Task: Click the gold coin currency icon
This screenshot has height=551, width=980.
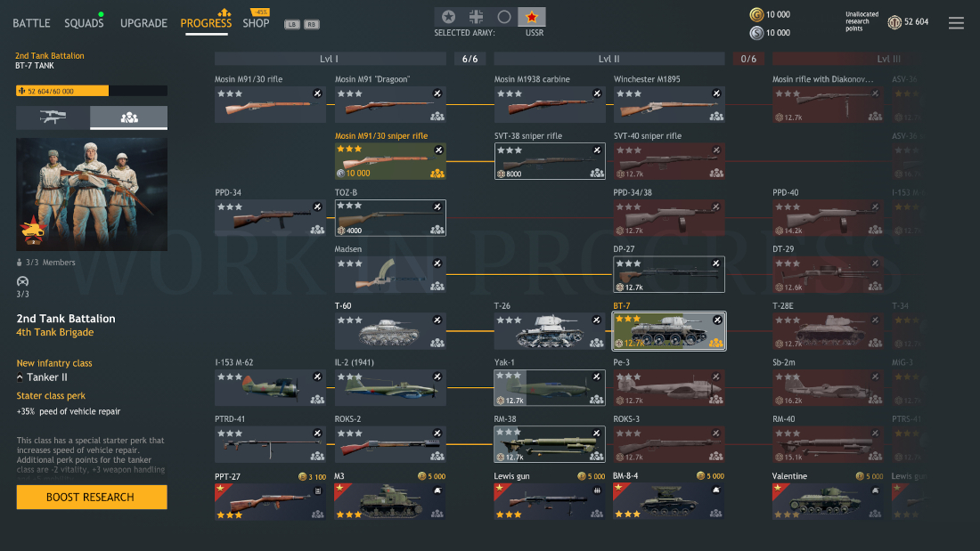Action: (x=756, y=14)
